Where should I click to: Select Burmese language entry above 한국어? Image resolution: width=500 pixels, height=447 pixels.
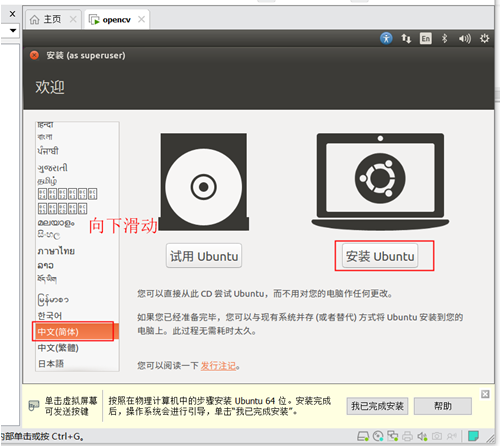pyautogui.click(x=77, y=299)
